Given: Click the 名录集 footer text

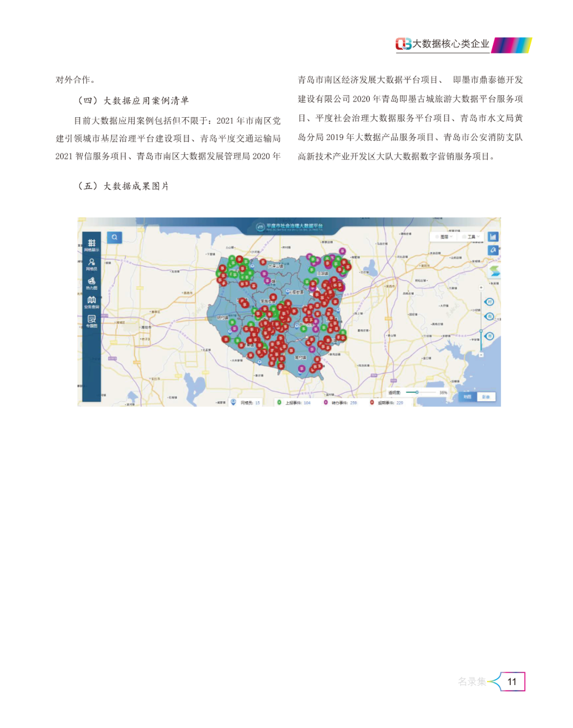Looking at the screenshot, I should pos(472,682).
